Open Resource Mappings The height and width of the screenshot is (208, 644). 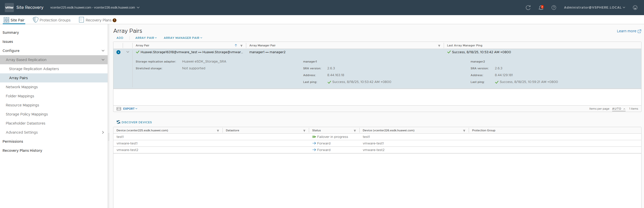click(22, 105)
